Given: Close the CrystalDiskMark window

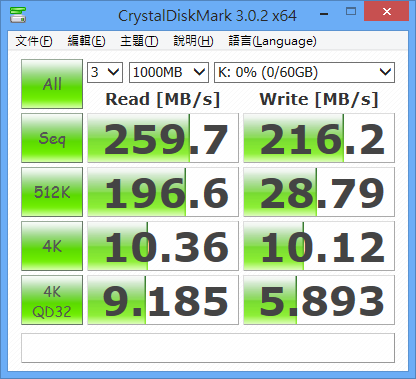Looking at the screenshot, I should (x=387, y=11).
